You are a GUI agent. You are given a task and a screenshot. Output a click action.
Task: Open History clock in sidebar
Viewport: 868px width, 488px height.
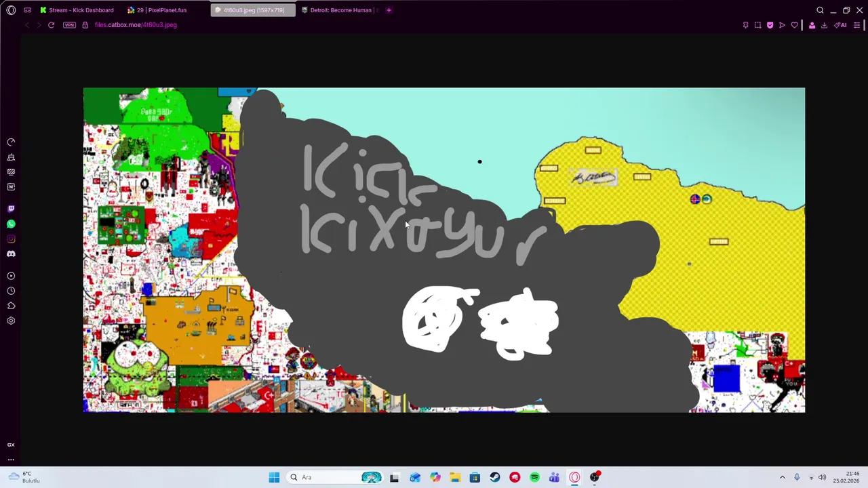[x=11, y=291]
